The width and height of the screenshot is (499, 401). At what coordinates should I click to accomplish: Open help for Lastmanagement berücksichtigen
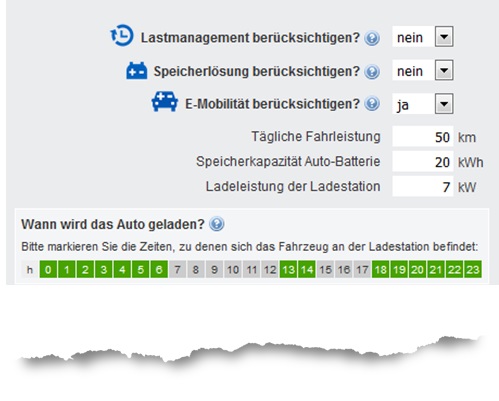tap(372, 38)
